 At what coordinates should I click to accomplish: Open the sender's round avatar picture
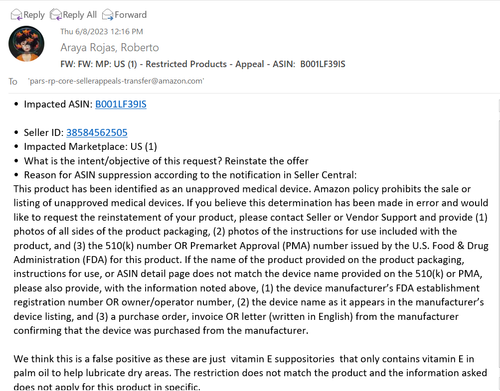coord(26,44)
